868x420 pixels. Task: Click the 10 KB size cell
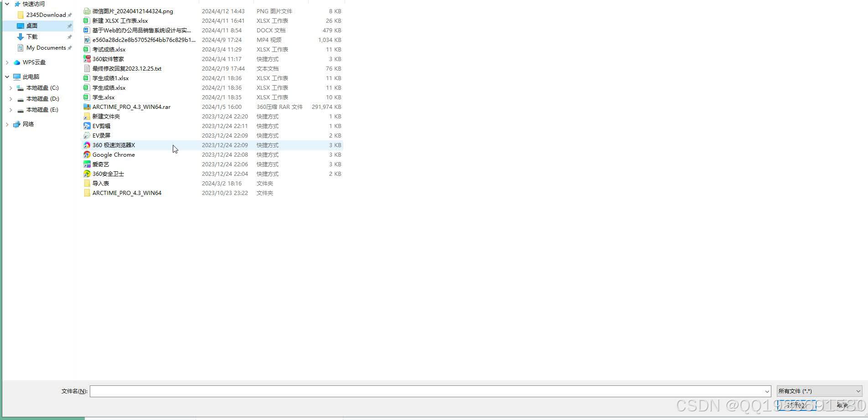click(x=334, y=97)
